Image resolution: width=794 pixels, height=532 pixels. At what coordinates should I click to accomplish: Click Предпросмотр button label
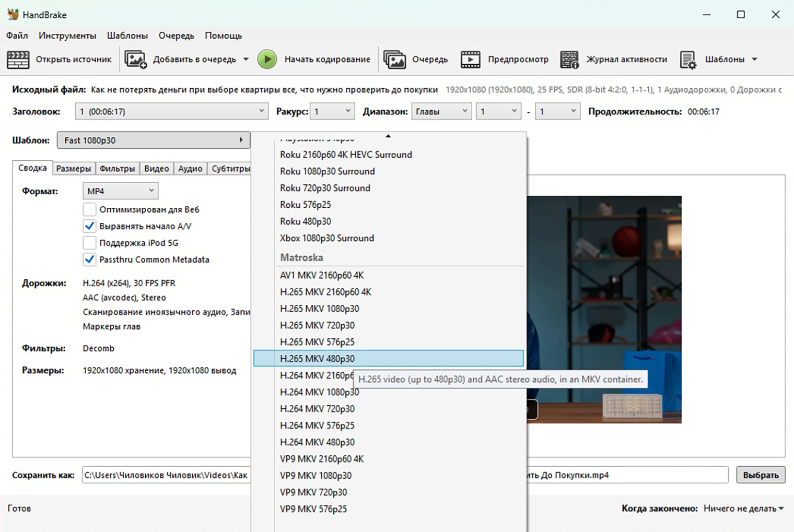pos(518,60)
